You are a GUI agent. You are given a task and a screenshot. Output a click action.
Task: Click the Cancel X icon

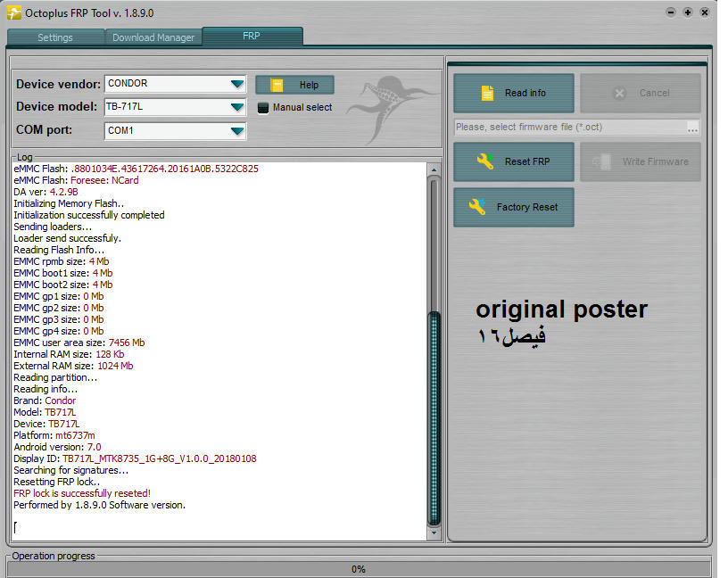[x=621, y=93]
